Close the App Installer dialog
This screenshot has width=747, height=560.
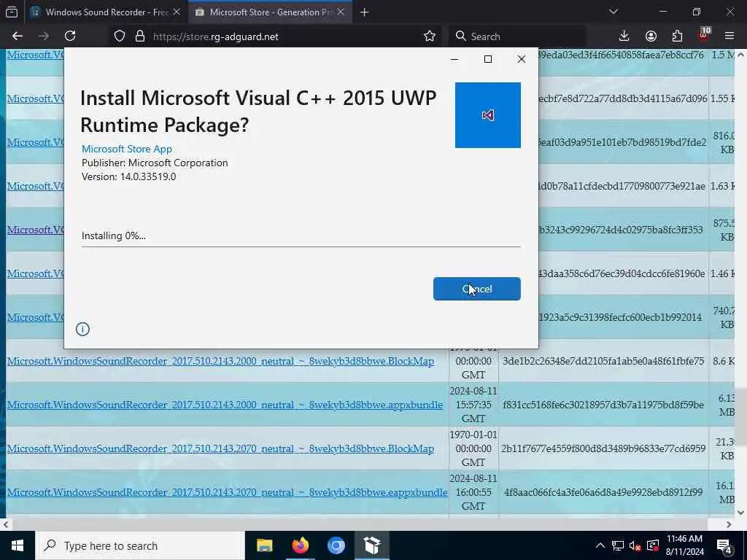coord(521,59)
